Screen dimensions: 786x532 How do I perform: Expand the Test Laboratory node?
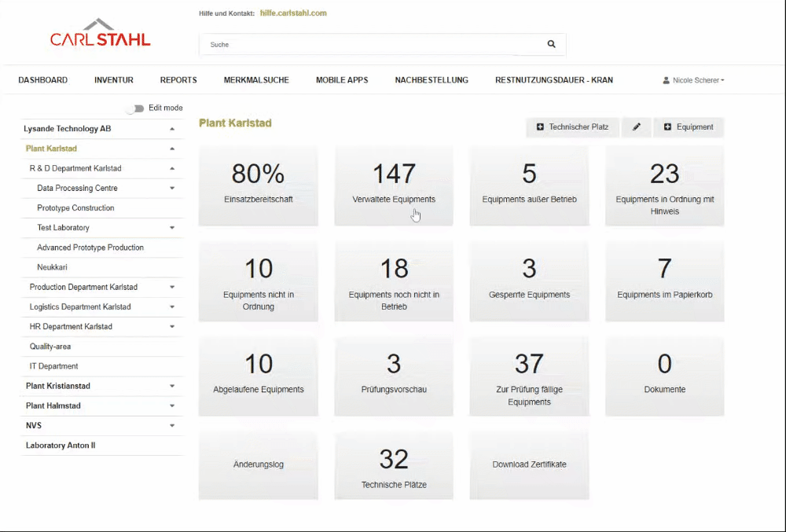pos(172,228)
